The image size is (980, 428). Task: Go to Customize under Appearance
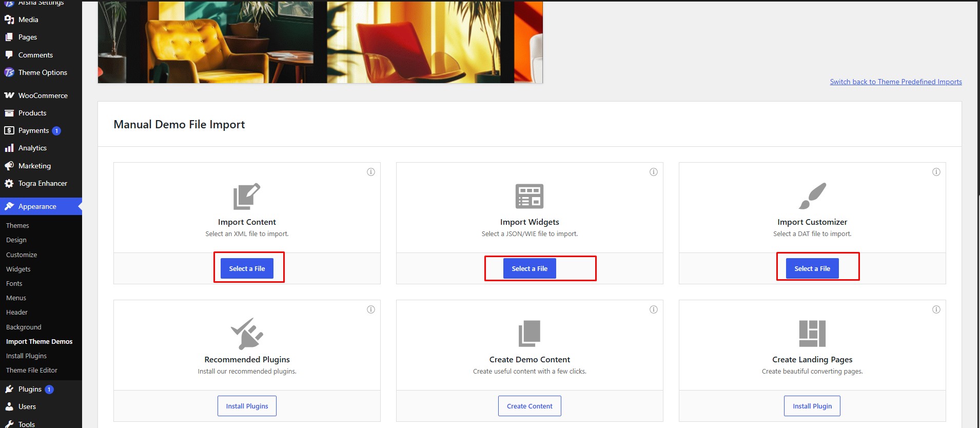[x=22, y=255]
